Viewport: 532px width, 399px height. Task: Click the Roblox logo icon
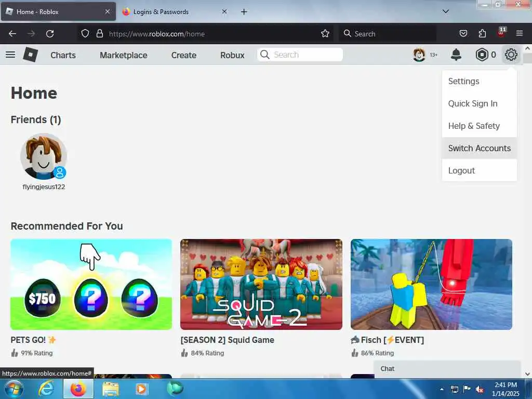point(30,55)
